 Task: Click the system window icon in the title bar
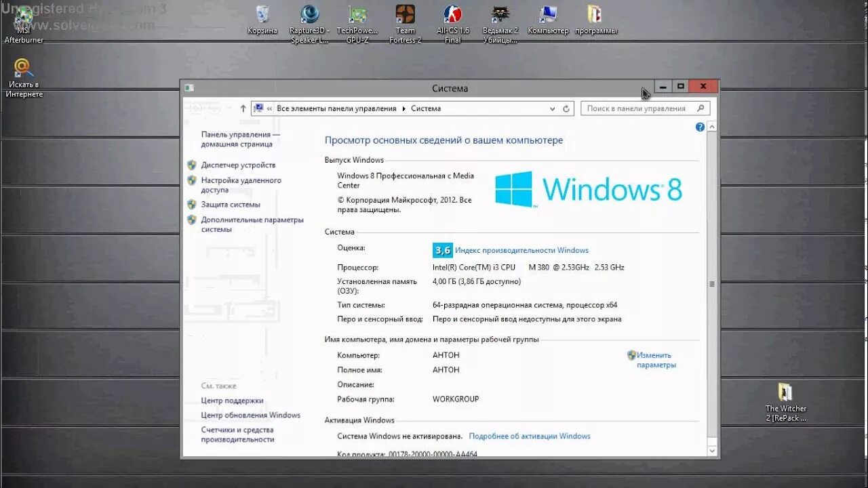[190, 87]
